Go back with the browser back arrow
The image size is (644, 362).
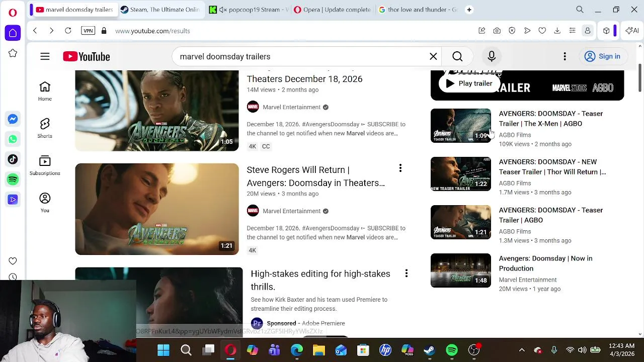pos(35,31)
